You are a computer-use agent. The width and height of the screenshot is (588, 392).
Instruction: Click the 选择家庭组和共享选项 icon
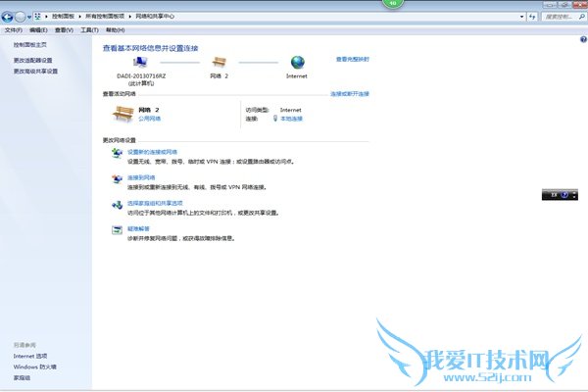click(x=117, y=205)
